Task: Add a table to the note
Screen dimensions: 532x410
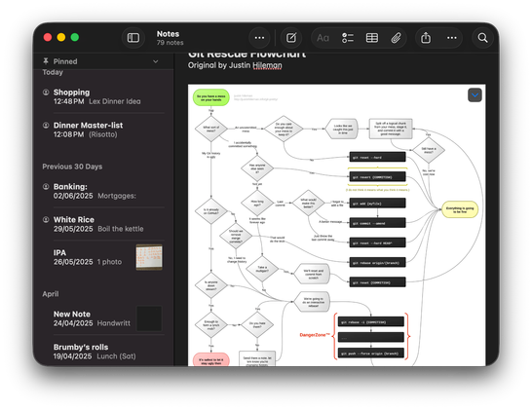Action: point(372,38)
